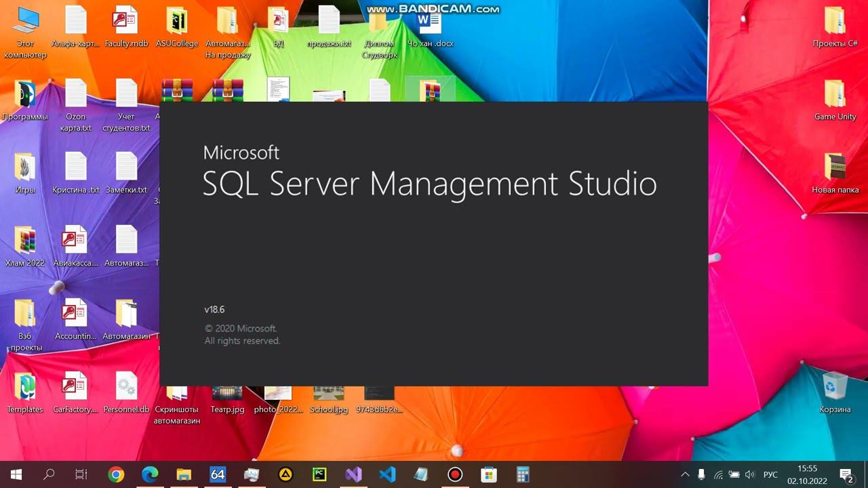Select the Игры folder icon

pyautogui.click(x=25, y=174)
